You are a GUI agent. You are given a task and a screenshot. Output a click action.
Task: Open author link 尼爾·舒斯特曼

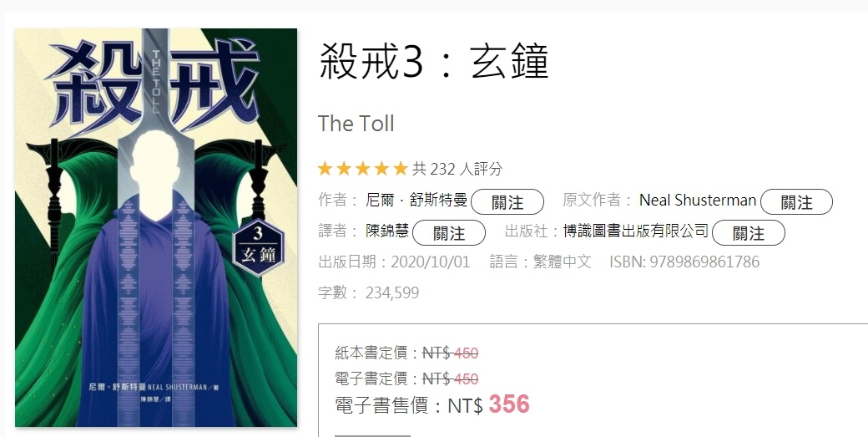(x=416, y=200)
